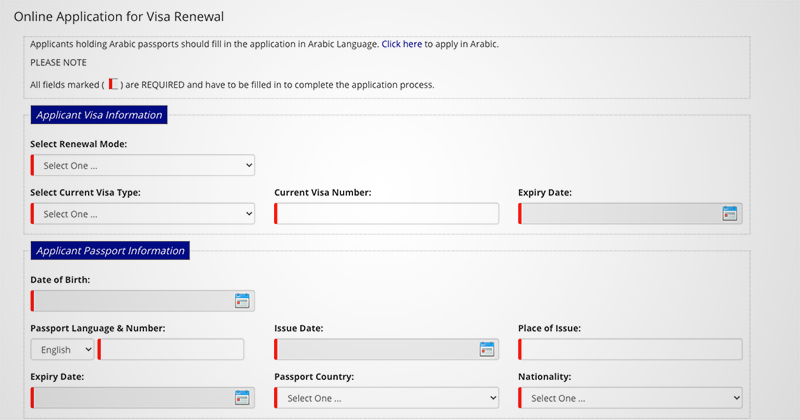The width and height of the screenshot is (800, 420).
Task: Open the visa Expiry Date calendar picker
Action: click(729, 213)
